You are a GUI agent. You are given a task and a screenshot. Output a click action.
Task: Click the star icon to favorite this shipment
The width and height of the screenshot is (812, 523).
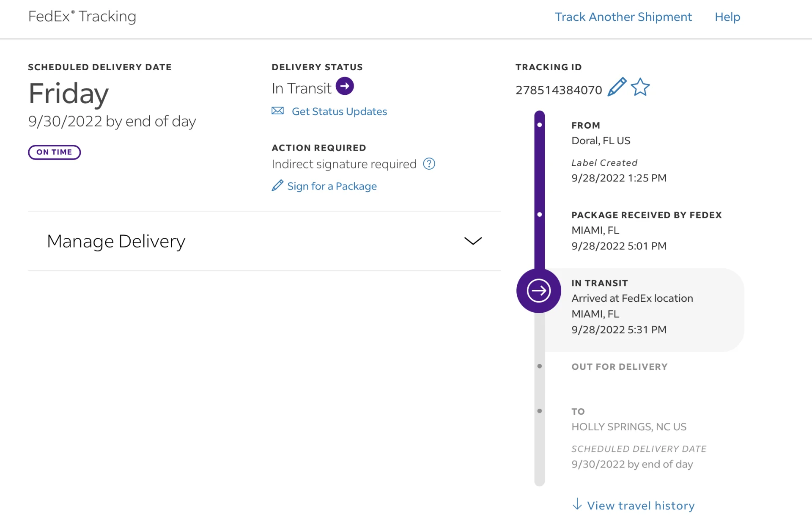(x=640, y=87)
